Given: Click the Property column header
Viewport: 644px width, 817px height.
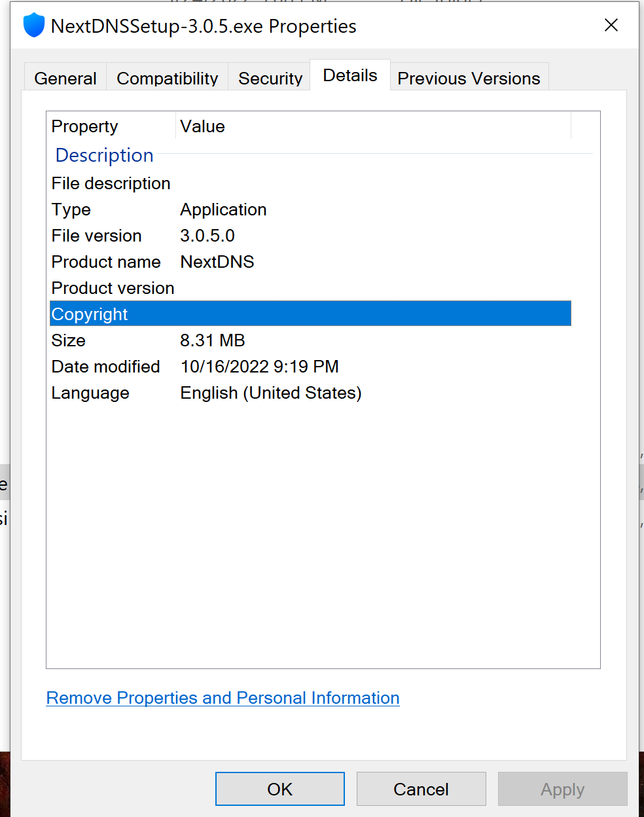Looking at the screenshot, I should point(111,126).
